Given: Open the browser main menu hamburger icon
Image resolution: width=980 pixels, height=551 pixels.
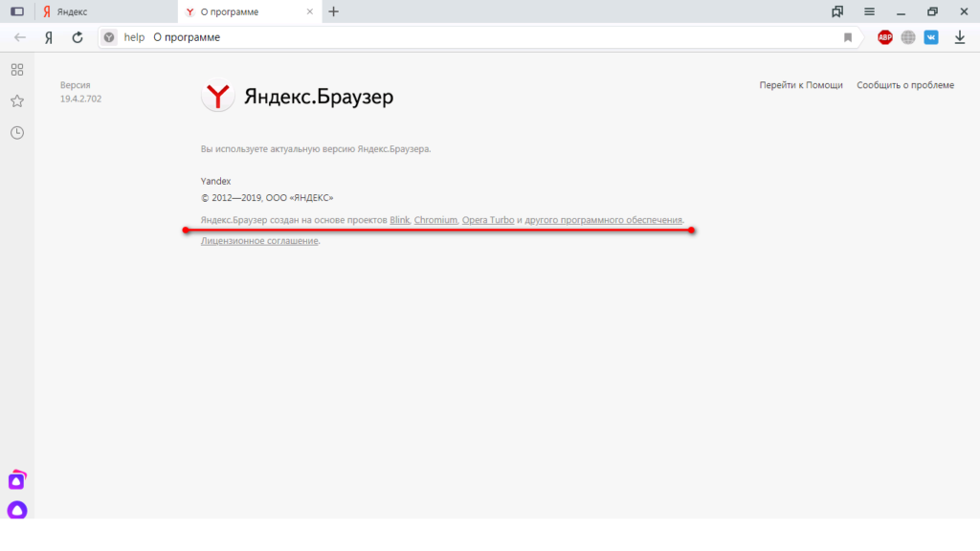Looking at the screenshot, I should click(x=869, y=11).
